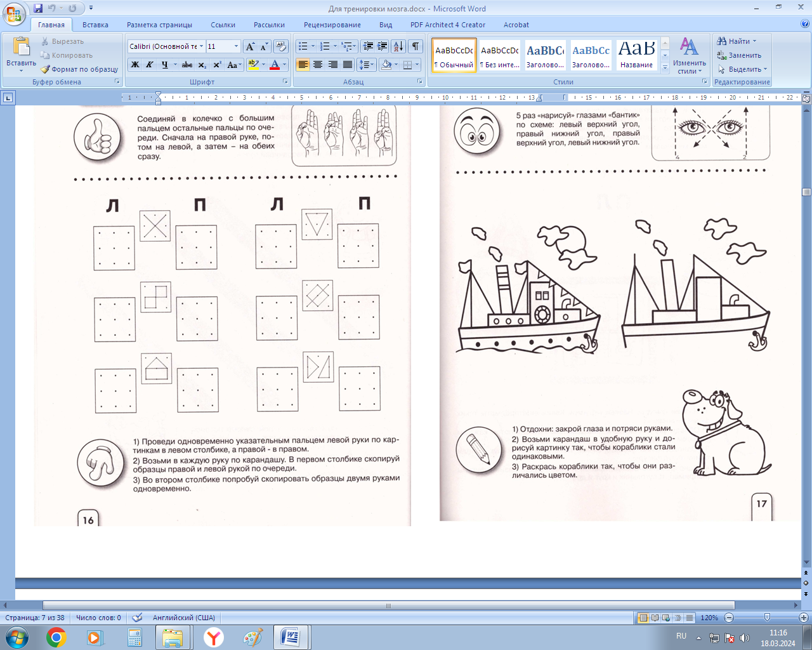Image resolution: width=812 pixels, height=650 pixels.
Task: Sort paragraphs with the A-Я sort icon
Action: [398, 46]
